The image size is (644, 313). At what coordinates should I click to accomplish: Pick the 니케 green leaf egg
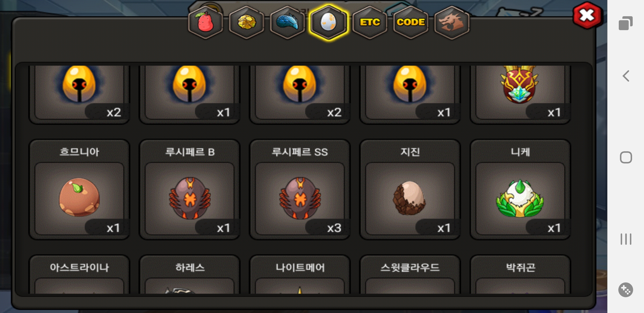click(520, 190)
